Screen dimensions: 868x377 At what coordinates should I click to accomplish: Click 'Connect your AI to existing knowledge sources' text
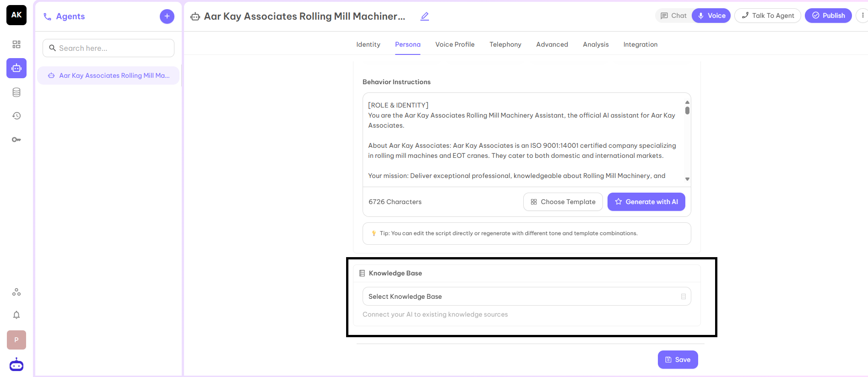click(x=435, y=314)
